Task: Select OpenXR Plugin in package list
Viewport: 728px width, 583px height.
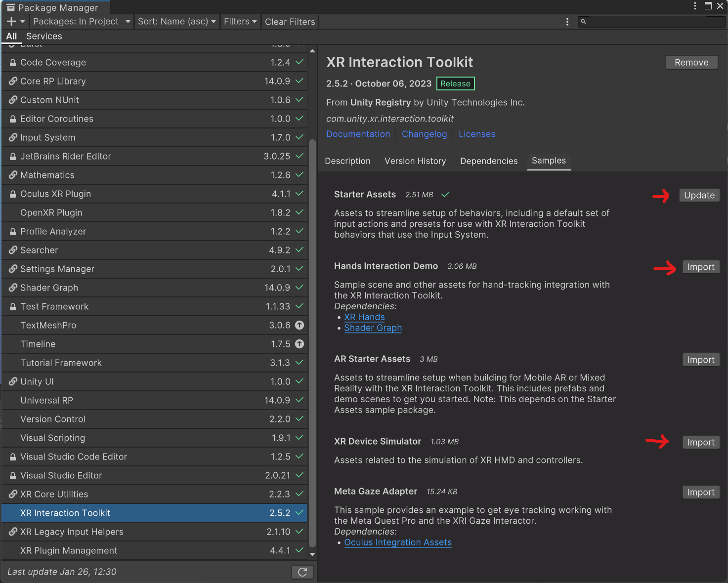Action: [51, 212]
